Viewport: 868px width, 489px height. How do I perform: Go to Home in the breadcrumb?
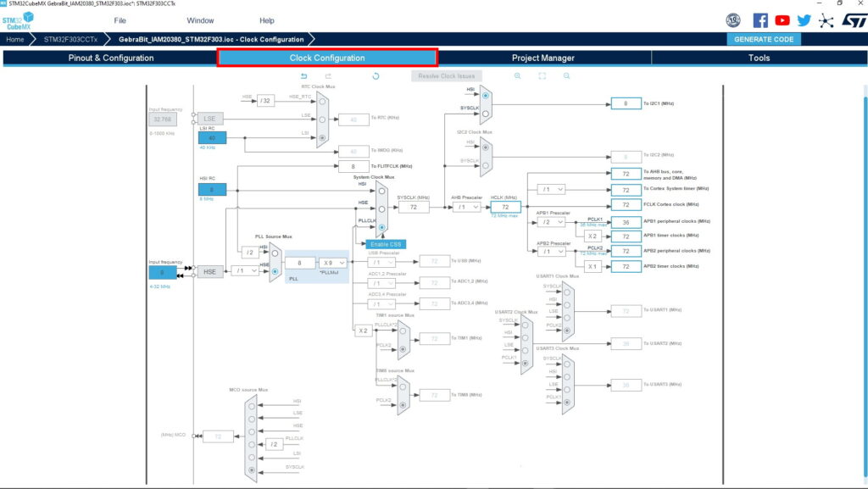pos(15,39)
